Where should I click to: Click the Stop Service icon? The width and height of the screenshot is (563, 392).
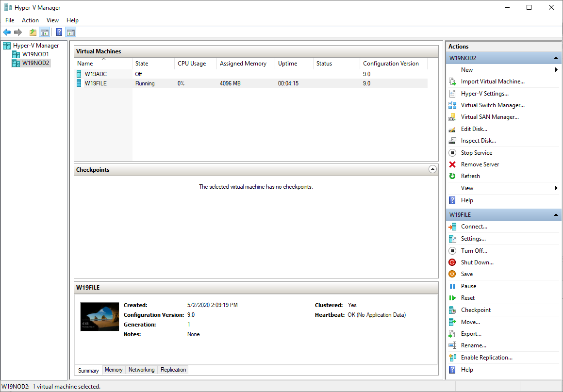tap(452, 152)
